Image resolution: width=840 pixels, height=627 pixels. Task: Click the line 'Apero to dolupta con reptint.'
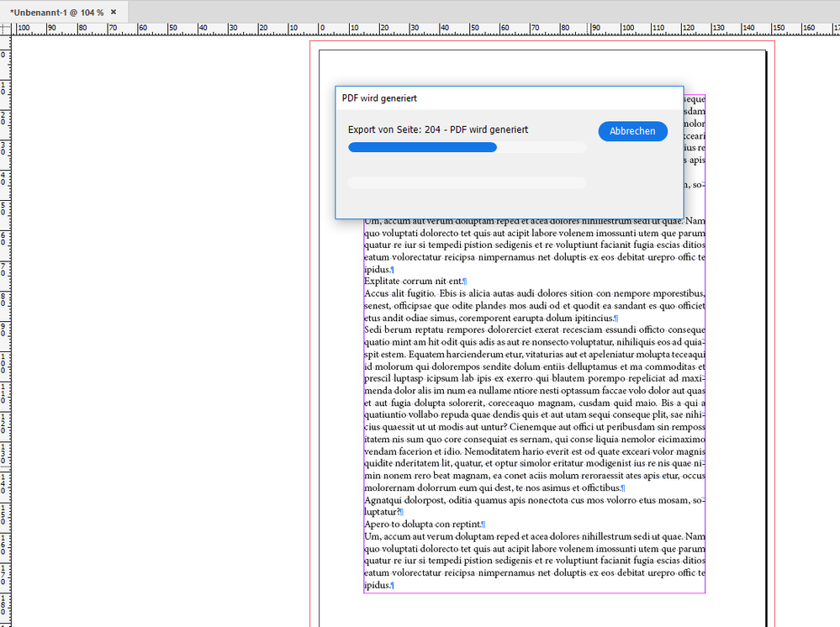click(x=425, y=524)
